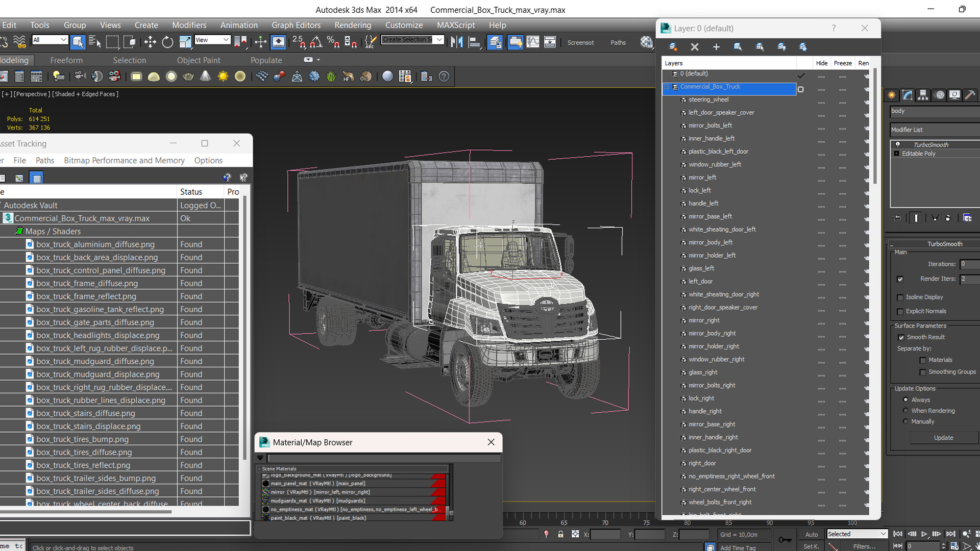Open the MAXScript menu
980x551 pixels.
click(x=456, y=25)
